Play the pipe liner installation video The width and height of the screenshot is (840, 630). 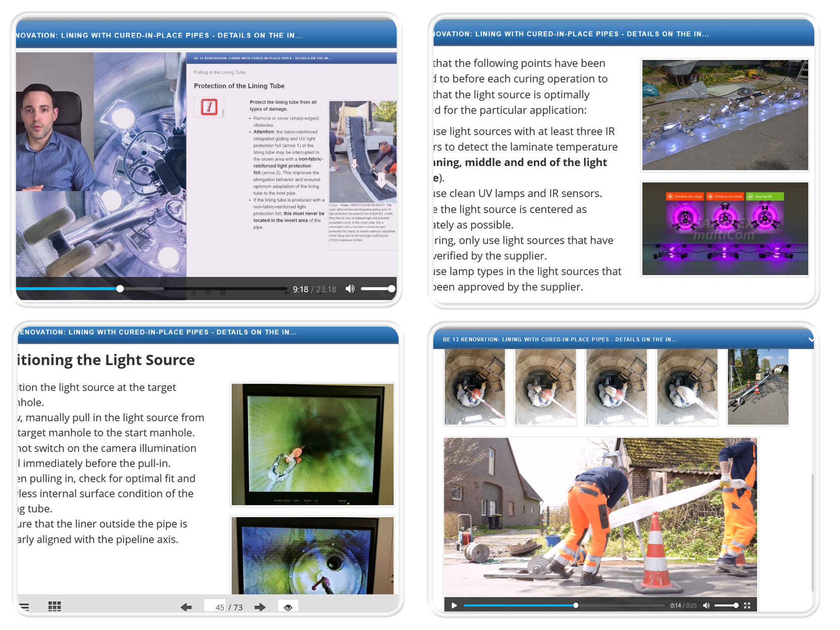[454, 605]
